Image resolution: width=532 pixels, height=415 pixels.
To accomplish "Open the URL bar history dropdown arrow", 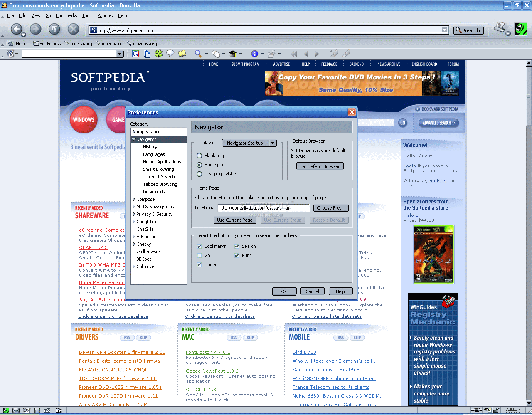I will tap(444, 30).
